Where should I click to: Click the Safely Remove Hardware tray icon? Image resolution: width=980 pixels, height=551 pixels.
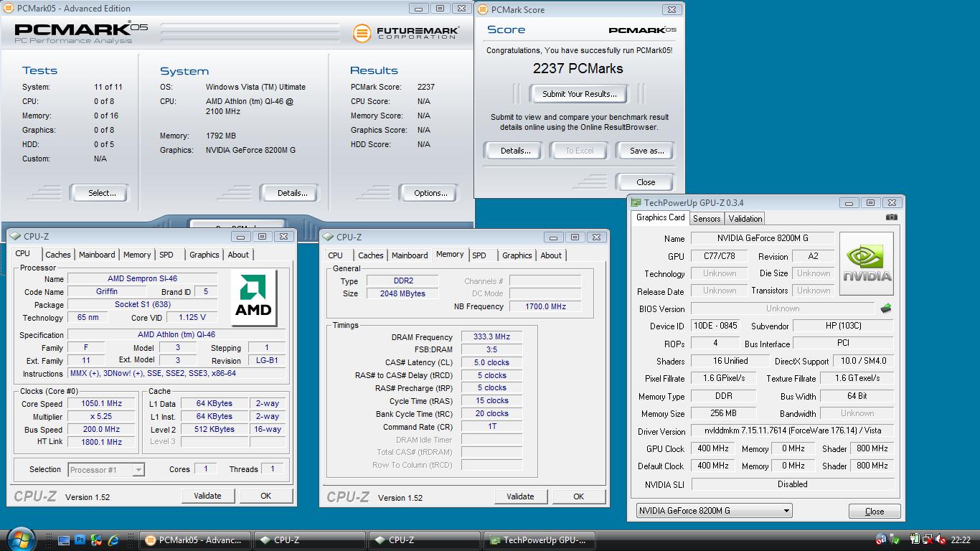click(x=895, y=540)
